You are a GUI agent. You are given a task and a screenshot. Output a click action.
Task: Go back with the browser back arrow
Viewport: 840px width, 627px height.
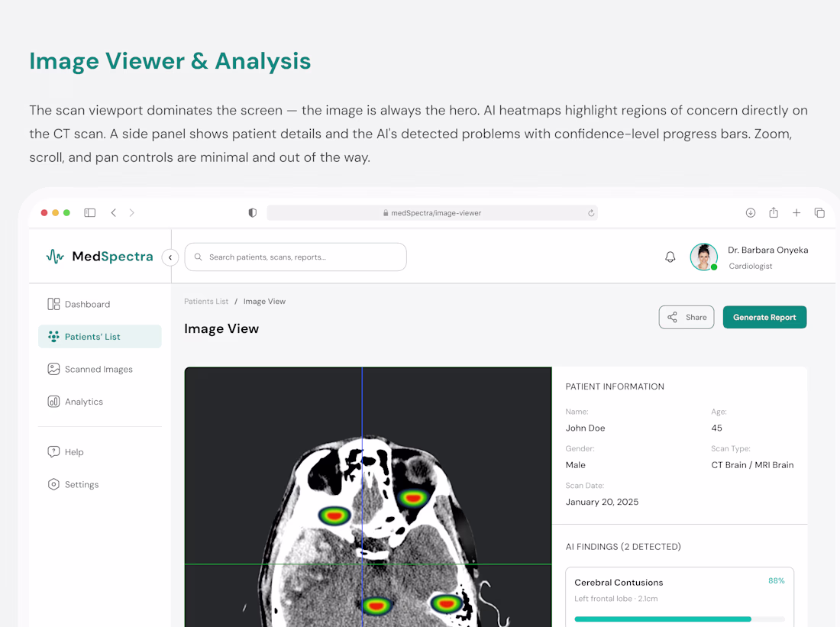[x=114, y=213]
